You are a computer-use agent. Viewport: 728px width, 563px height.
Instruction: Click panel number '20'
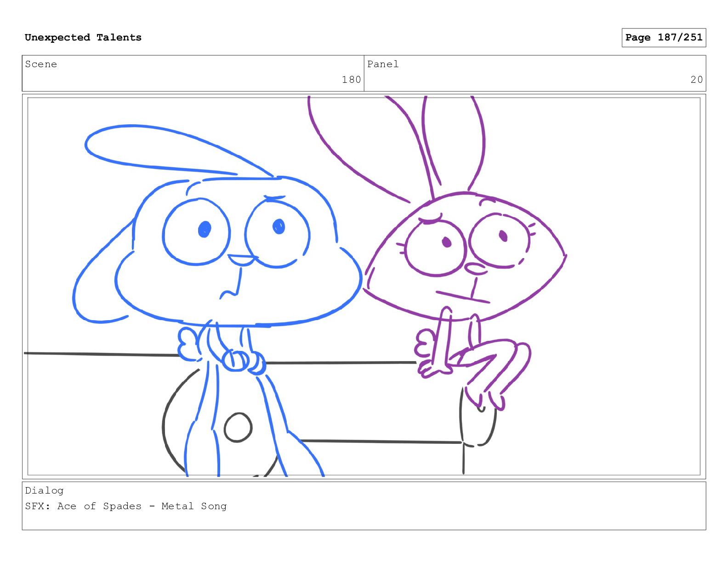click(696, 80)
